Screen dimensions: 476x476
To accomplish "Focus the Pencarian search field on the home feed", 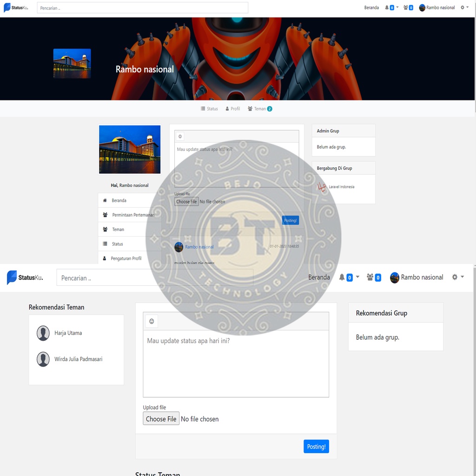I will 154,278.
